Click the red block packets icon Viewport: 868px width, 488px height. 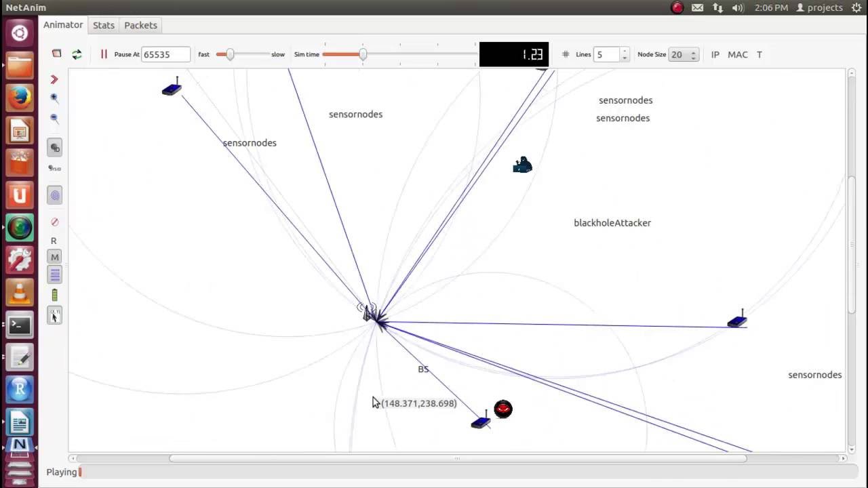click(55, 222)
